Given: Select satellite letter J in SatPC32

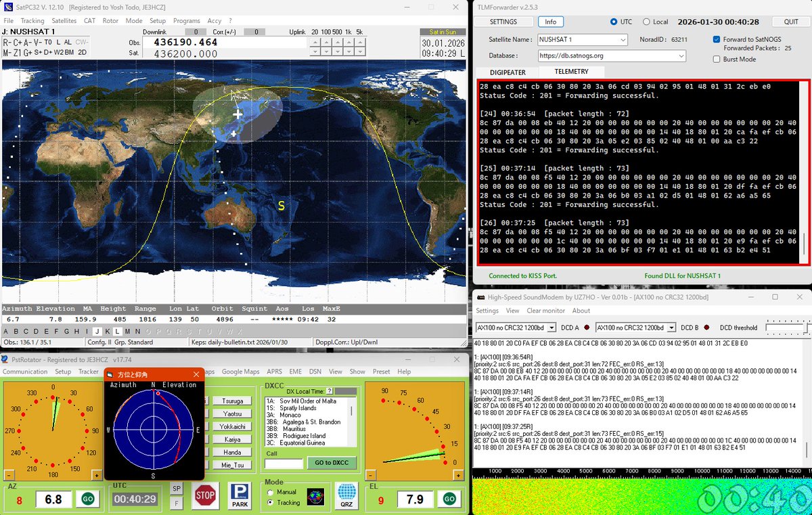Looking at the screenshot, I should [97, 331].
